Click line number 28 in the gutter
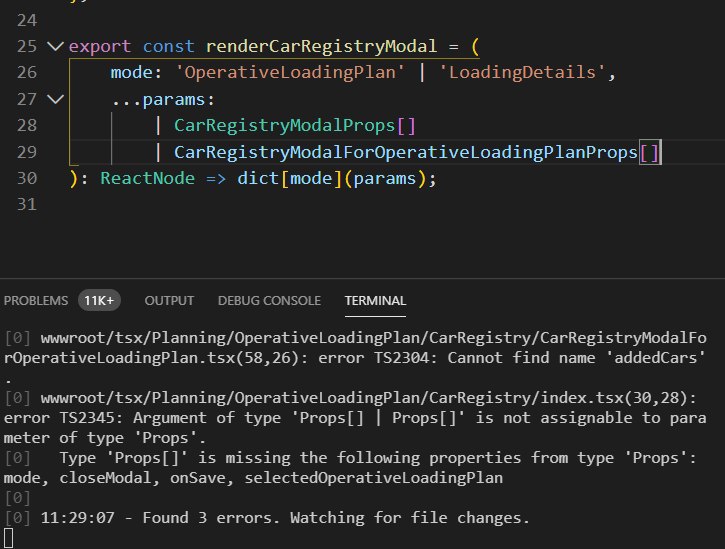725x549 pixels. tap(26, 125)
